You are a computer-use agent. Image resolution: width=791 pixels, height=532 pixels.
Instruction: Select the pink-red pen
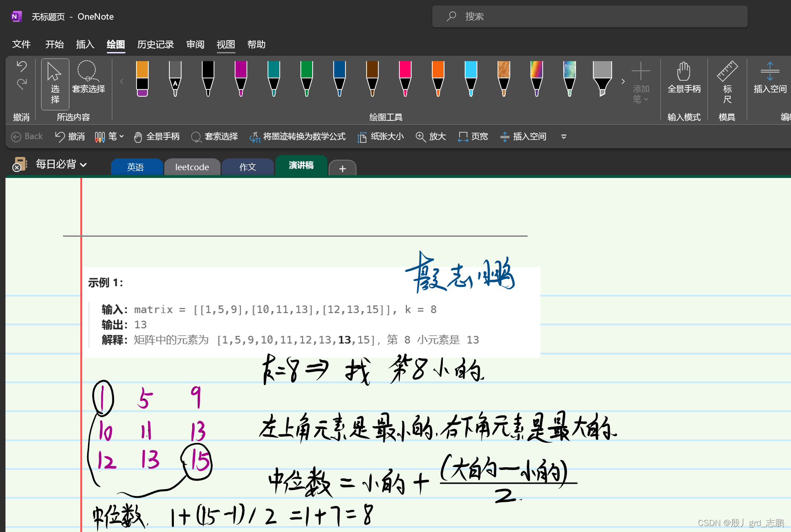(x=405, y=79)
